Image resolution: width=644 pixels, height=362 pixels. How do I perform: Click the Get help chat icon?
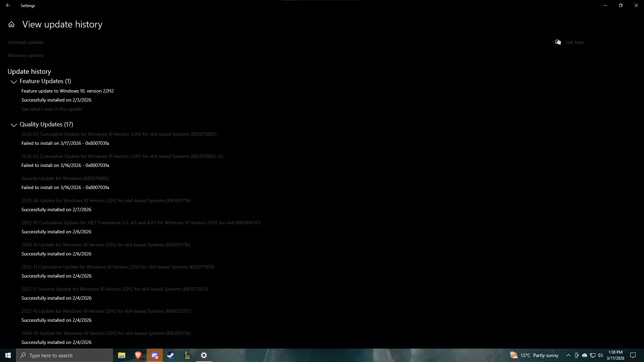(x=558, y=42)
